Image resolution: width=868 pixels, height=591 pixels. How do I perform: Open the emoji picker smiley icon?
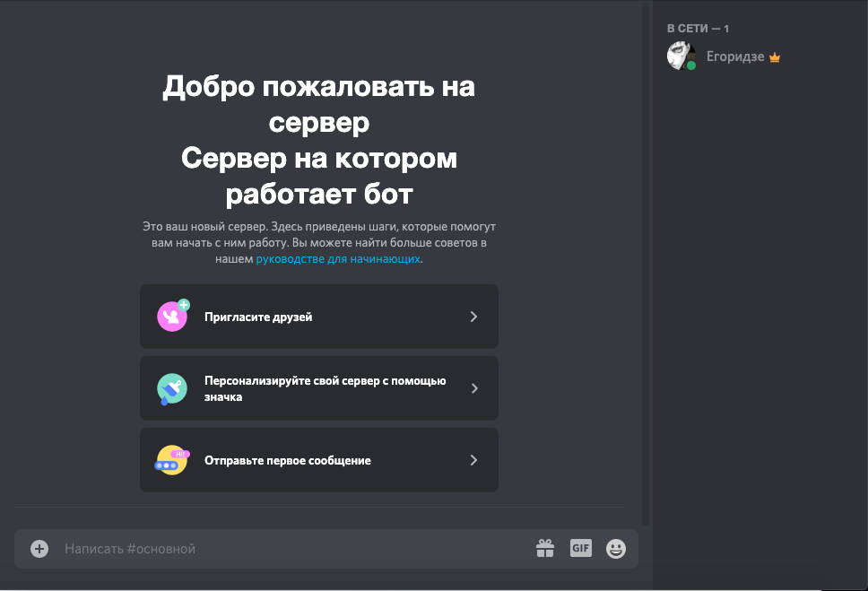[616, 549]
